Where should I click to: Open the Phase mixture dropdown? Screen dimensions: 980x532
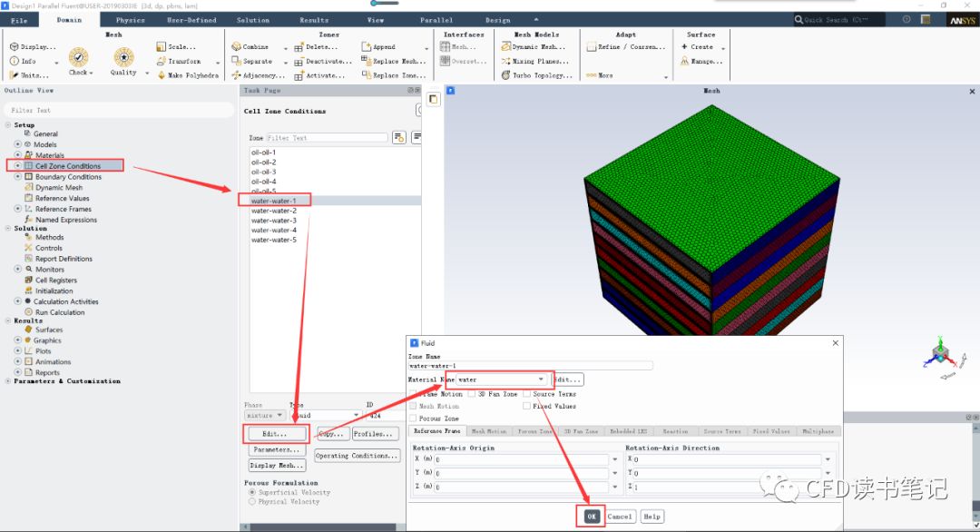coord(265,415)
